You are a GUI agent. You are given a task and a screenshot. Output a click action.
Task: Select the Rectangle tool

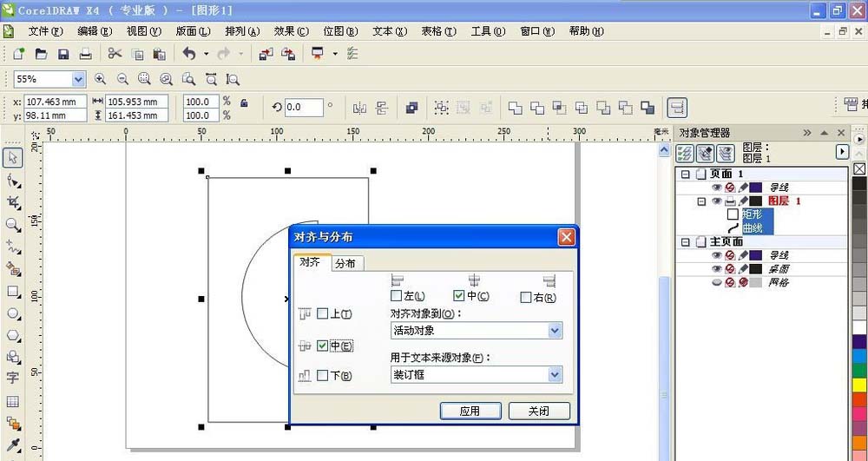pyautogui.click(x=13, y=291)
